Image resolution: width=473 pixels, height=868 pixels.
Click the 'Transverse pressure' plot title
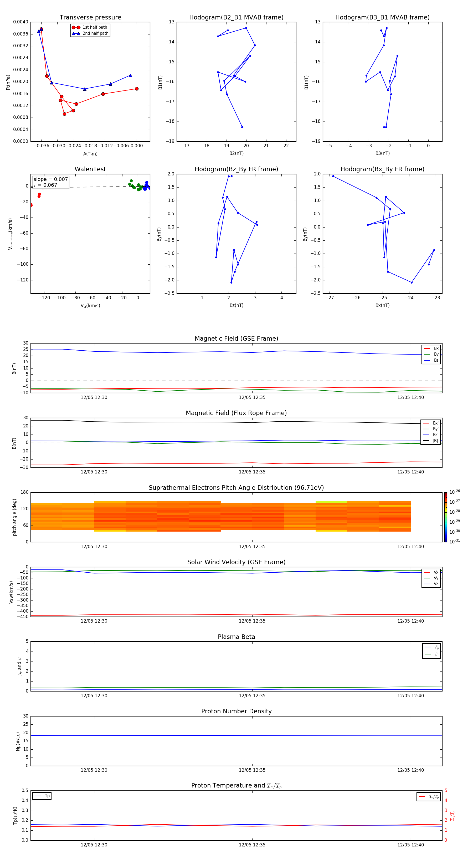pos(90,17)
